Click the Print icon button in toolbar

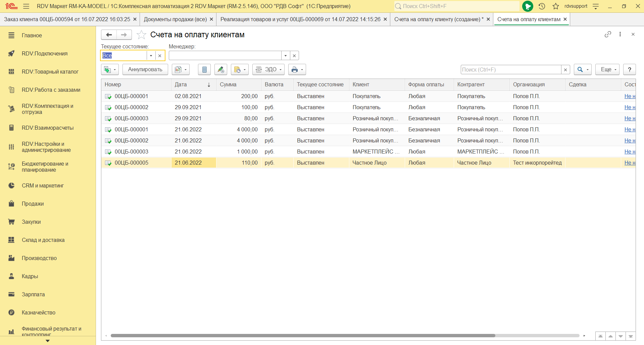tap(297, 70)
